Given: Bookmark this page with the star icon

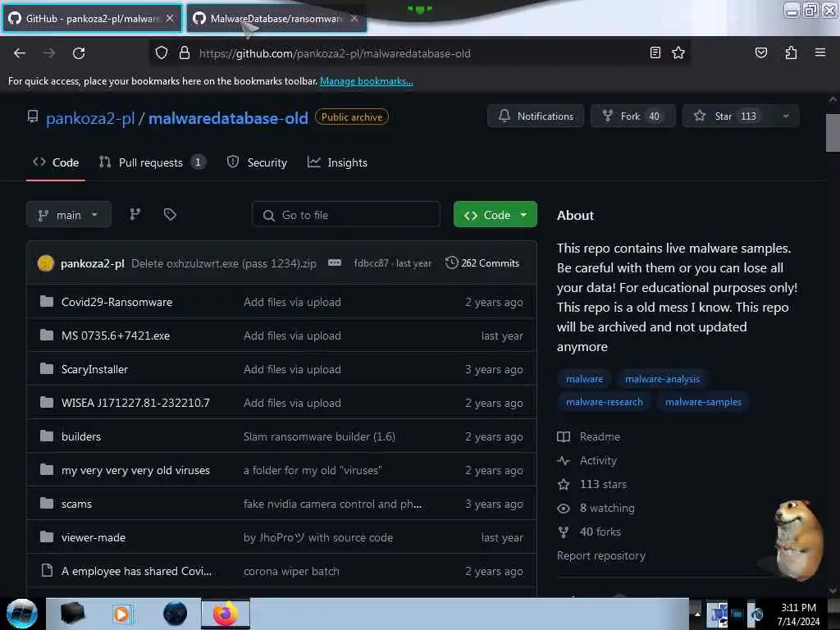Looking at the screenshot, I should click(678, 52).
